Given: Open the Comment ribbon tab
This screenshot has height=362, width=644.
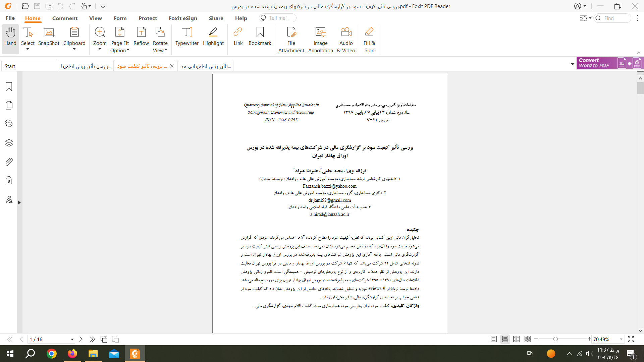Looking at the screenshot, I should click(65, 18).
